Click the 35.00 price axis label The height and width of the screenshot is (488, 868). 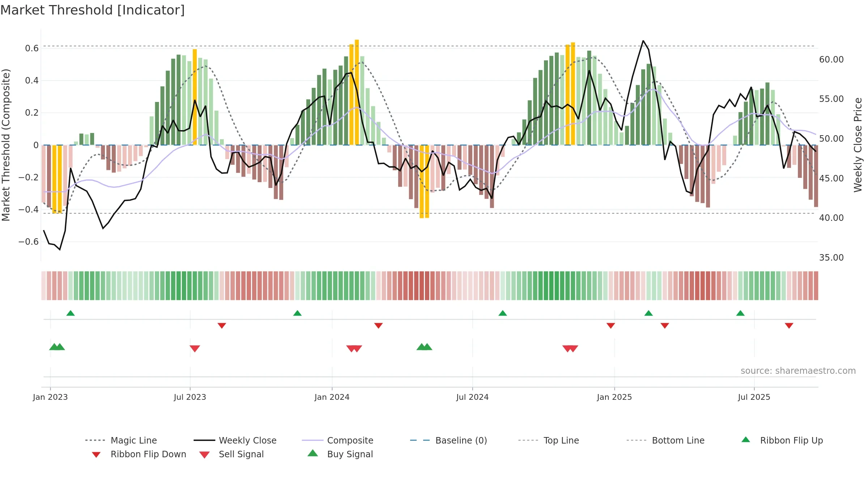tap(831, 257)
